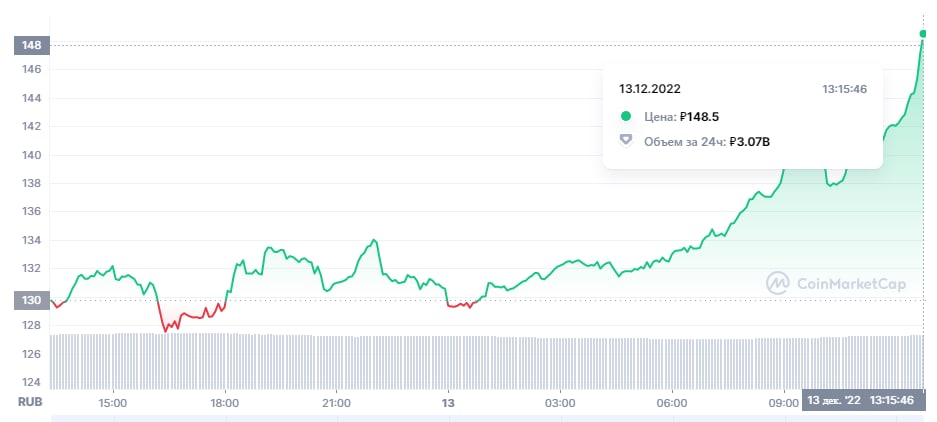The image size is (937, 422).
Task: Select the 06:00 time axis label
Action: (672, 402)
